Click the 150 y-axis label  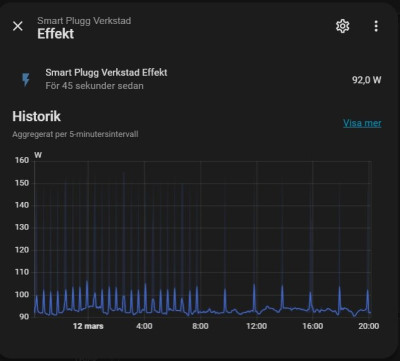pyautogui.click(x=22, y=183)
